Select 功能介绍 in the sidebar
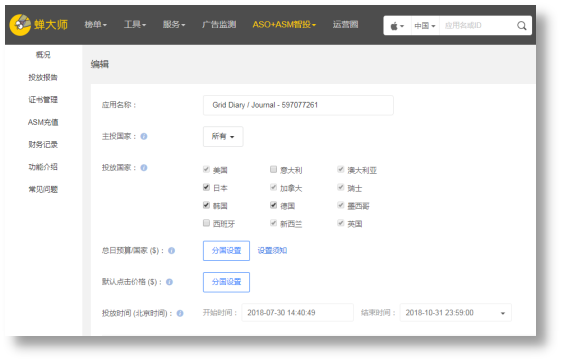This screenshot has width=563, height=363. click(x=43, y=167)
